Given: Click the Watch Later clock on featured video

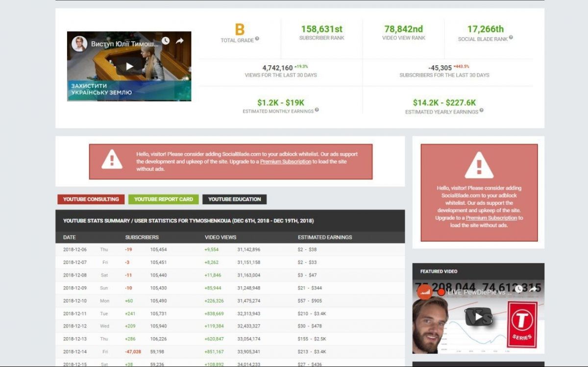Looking at the screenshot, I should [518, 290].
